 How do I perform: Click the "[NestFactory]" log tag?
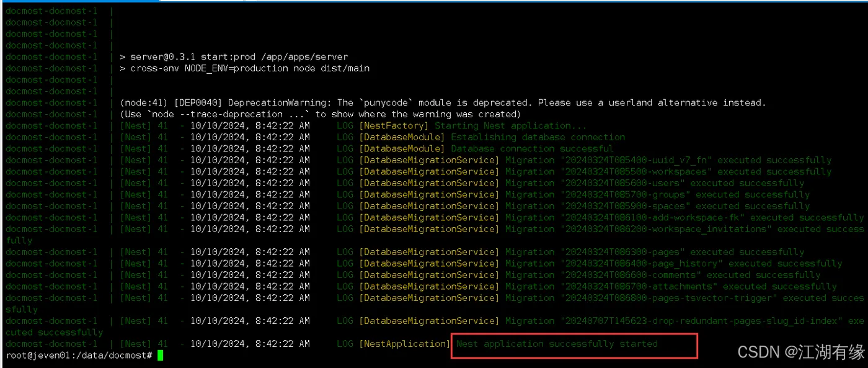(x=394, y=125)
